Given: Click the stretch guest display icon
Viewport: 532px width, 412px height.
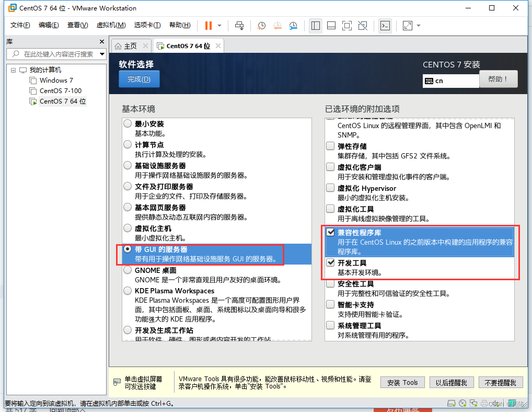Looking at the screenshot, I should (408, 26).
